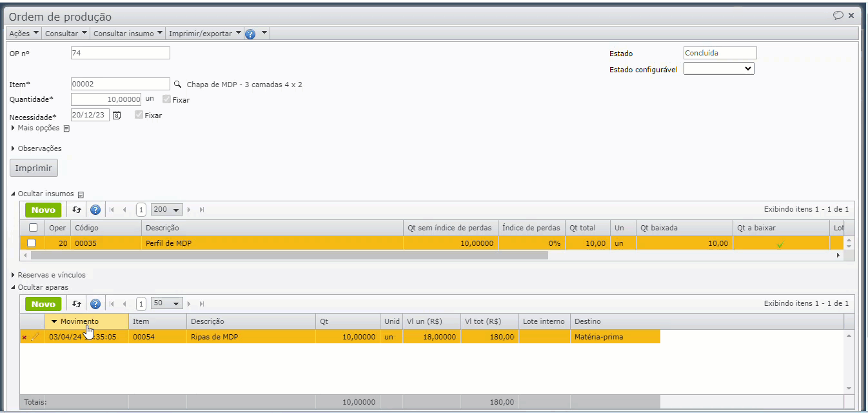Click page number box in insumos grid
This screenshot has width=868, height=413.
coord(141,210)
